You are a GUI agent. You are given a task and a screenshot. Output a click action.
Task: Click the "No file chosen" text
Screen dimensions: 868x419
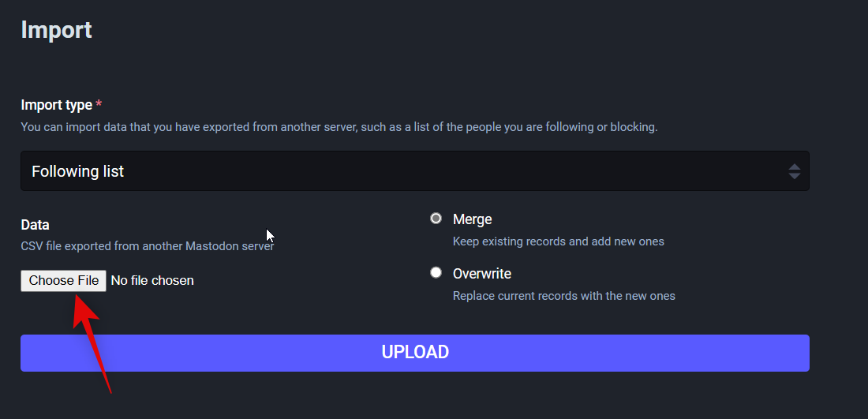point(152,280)
